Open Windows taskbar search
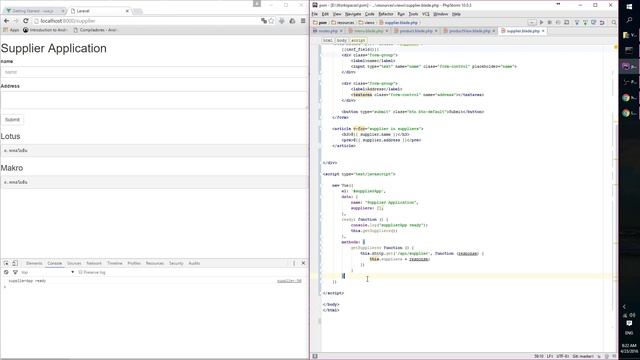 [629, 20]
